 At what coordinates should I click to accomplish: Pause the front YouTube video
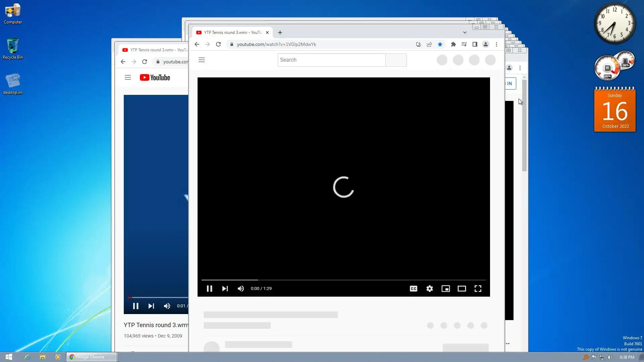(x=209, y=289)
